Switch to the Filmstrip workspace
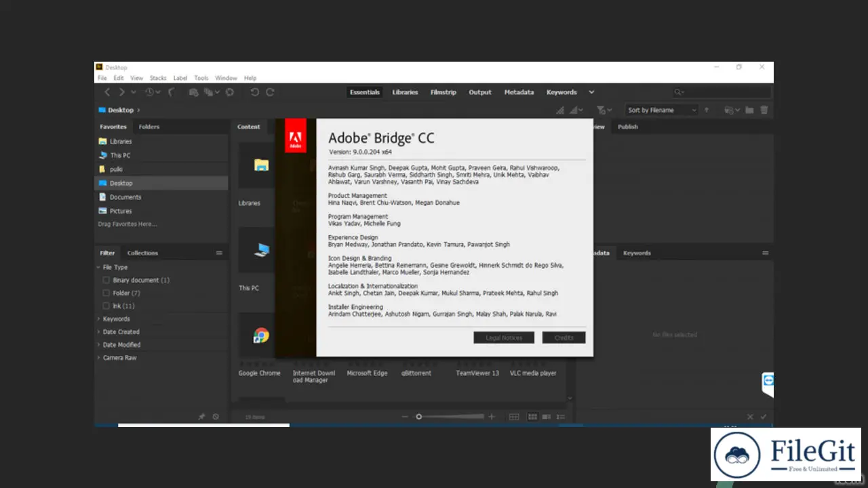The height and width of the screenshot is (488, 868). [443, 92]
